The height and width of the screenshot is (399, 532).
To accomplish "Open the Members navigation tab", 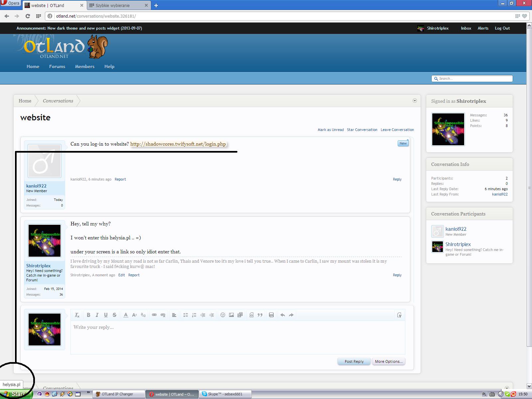I will tap(85, 66).
